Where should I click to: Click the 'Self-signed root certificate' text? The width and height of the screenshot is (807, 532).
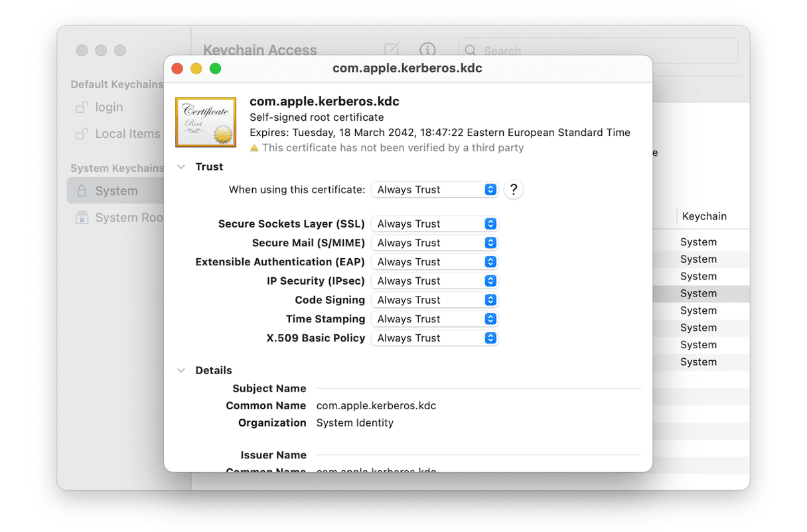[x=317, y=117]
